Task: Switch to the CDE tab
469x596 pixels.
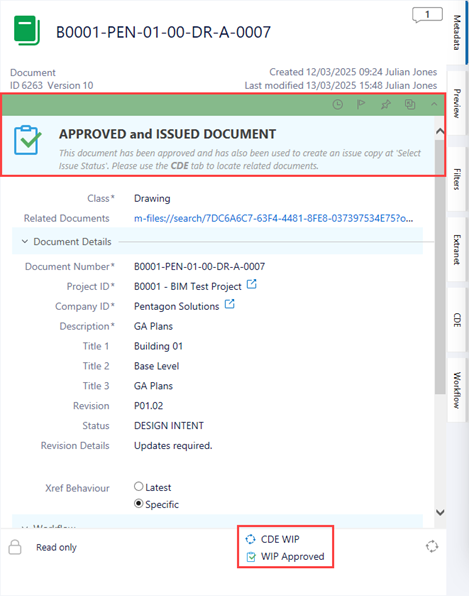Action: 457,320
